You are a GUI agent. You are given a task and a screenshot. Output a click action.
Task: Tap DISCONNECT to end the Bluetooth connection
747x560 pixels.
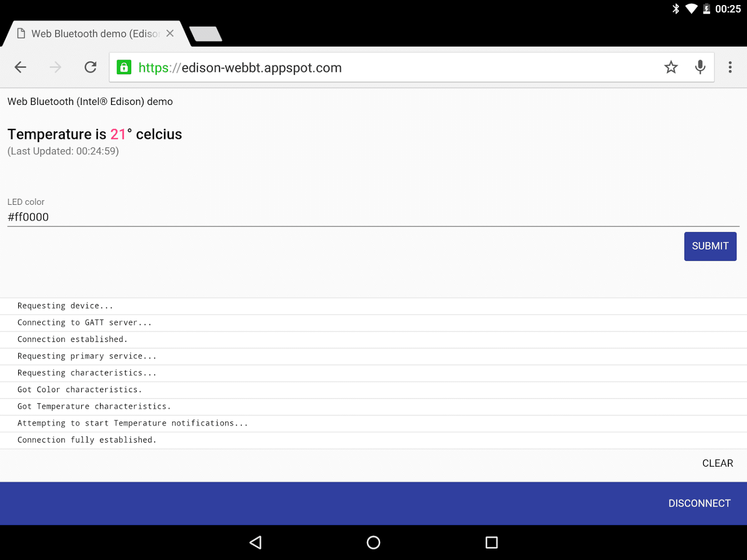pyautogui.click(x=699, y=503)
